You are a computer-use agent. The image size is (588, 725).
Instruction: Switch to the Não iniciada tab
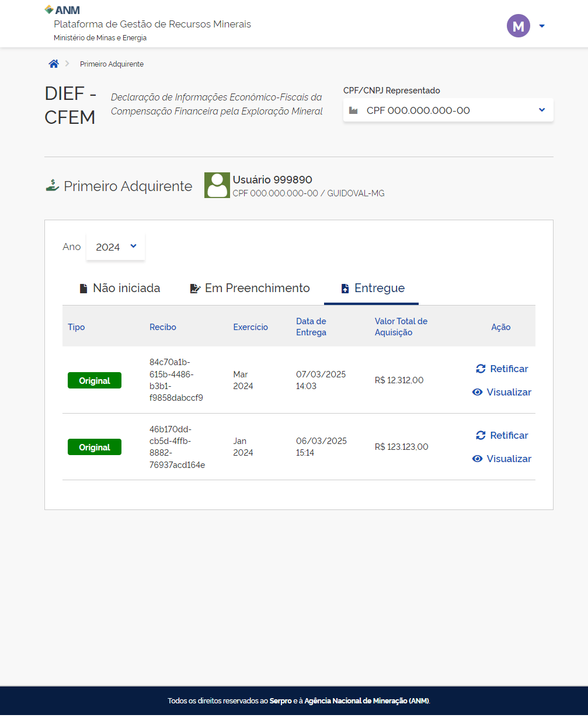[120, 288]
